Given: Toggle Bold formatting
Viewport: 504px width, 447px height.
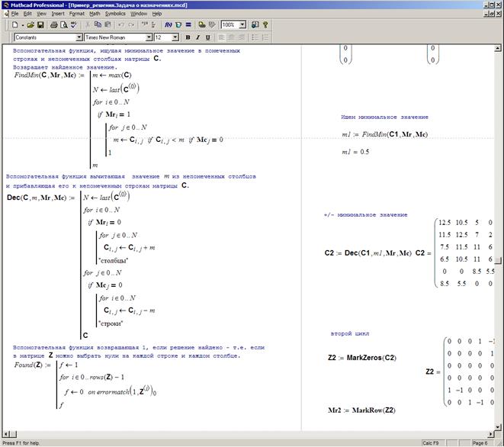Looking at the screenshot, I should (x=188, y=37).
